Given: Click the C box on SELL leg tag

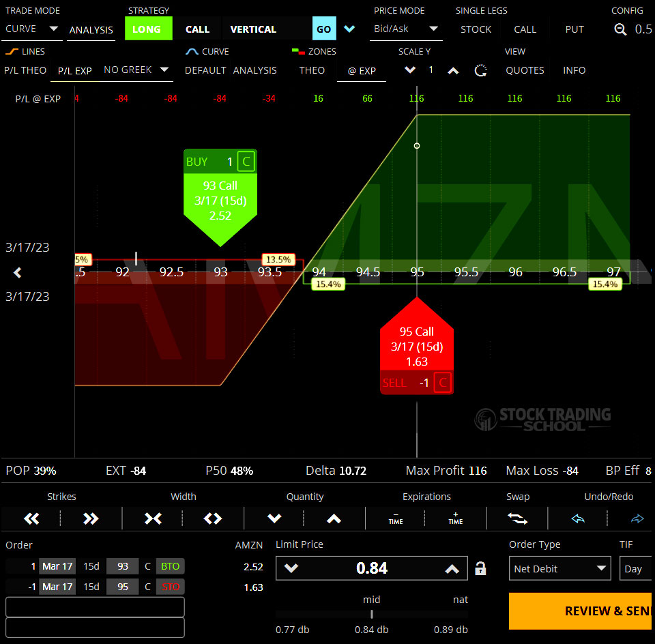Looking at the screenshot, I should [443, 382].
